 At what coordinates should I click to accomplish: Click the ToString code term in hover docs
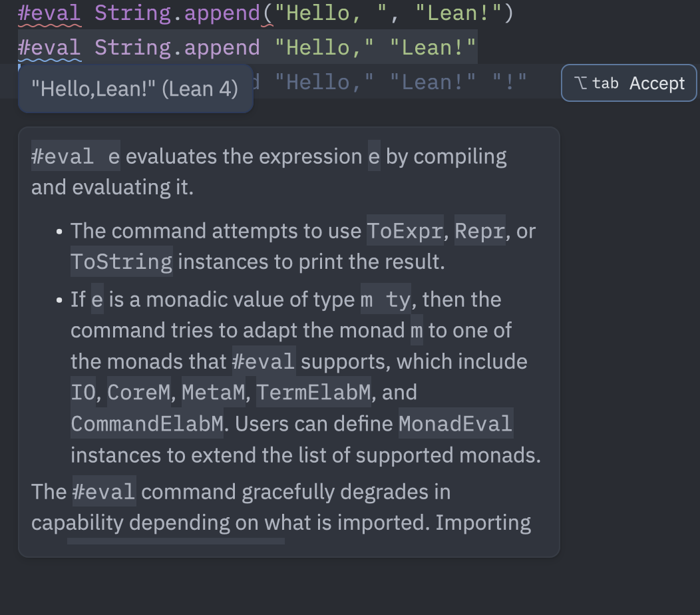(121, 262)
